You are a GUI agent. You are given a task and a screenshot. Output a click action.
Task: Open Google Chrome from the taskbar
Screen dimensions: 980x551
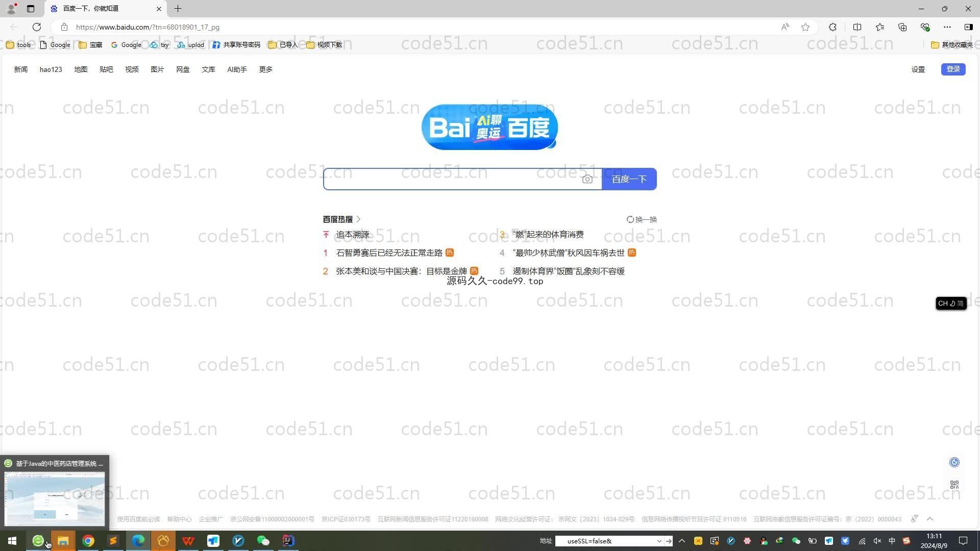tap(88, 541)
